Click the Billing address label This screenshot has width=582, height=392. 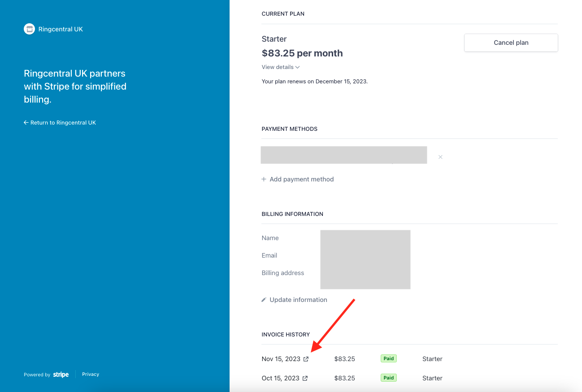[283, 273]
